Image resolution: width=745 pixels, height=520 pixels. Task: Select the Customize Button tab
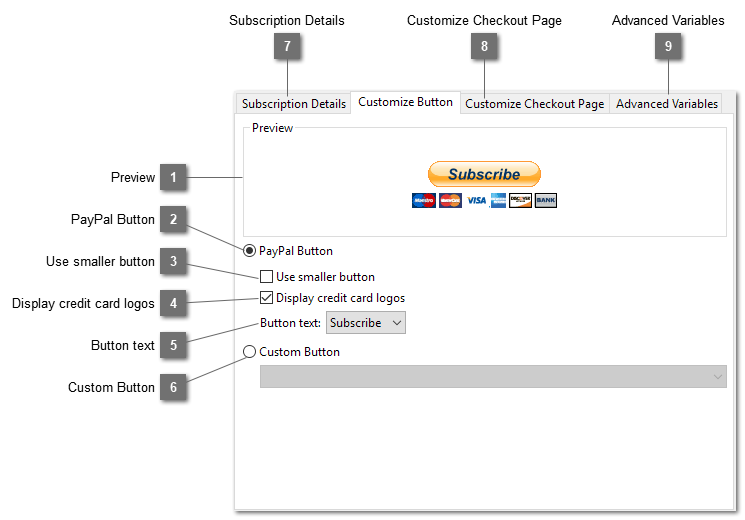click(405, 102)
